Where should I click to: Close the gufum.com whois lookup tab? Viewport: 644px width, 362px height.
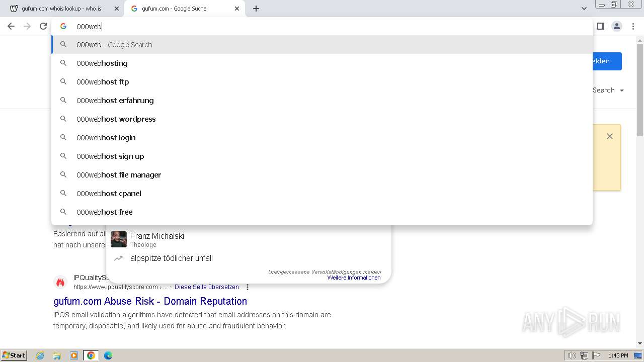pos(117,9)
